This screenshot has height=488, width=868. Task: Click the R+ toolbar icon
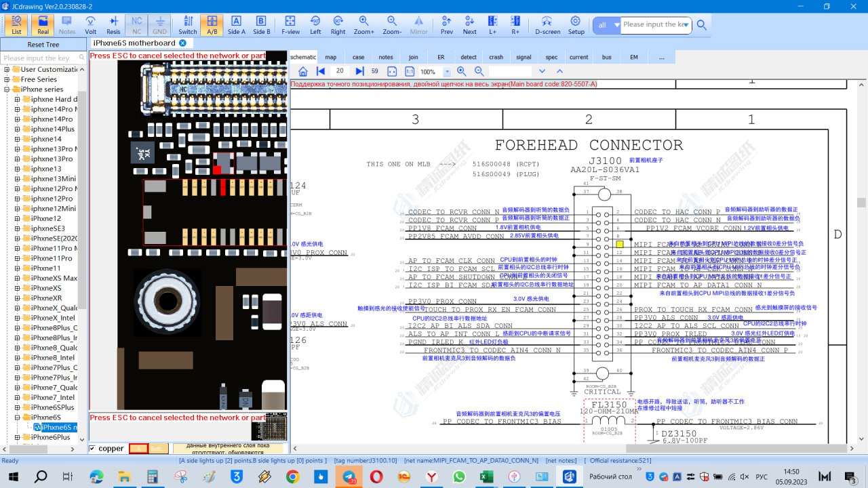click(515, 25)
